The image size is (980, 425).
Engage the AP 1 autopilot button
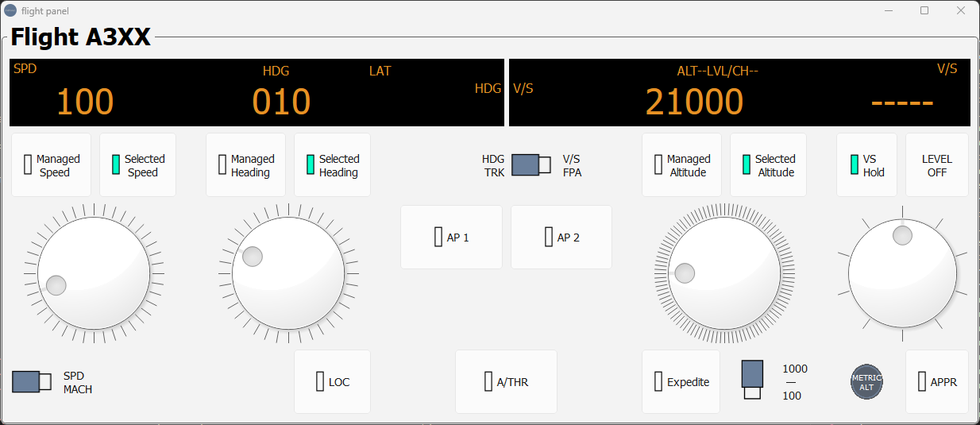pyautogui.click(x=451, y=237)
